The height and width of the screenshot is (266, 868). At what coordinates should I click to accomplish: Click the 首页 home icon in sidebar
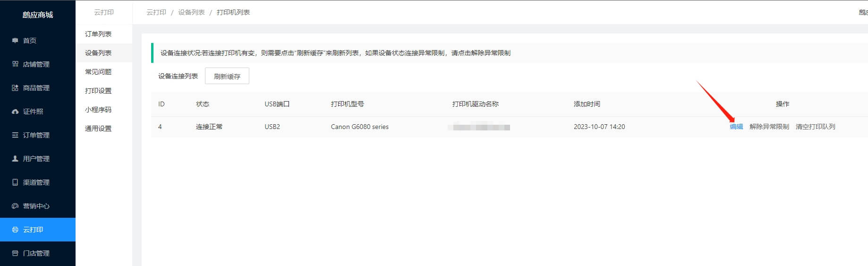15,41
